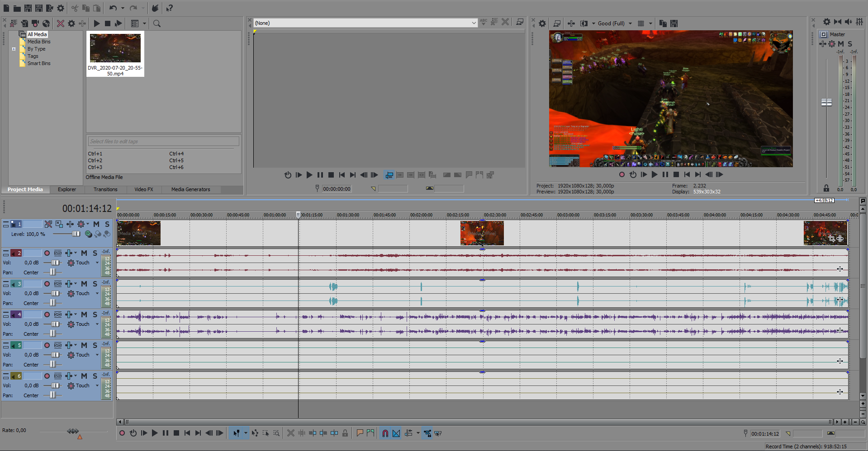This screenshot has height=451, width=868.
Task: Click the Master bus lock fader icon
Action: 826,188
